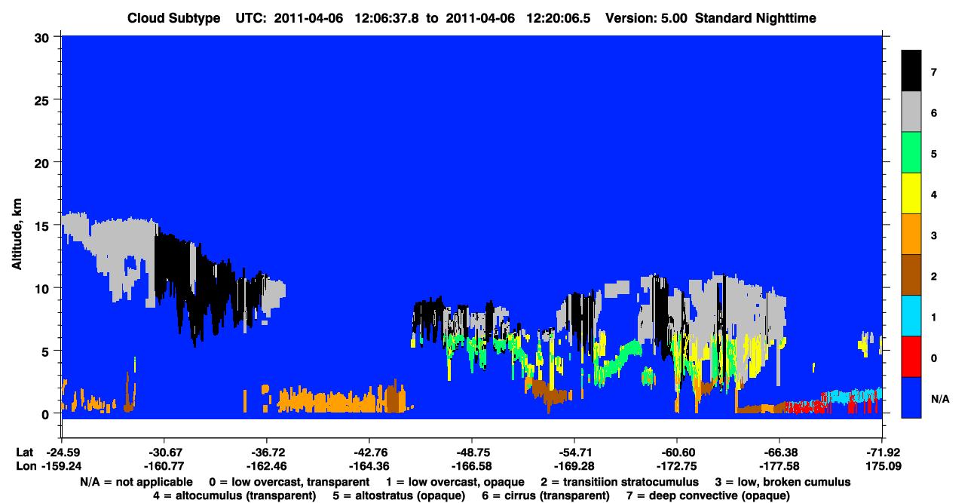Click latitude value -30.67

click(164, 452)
